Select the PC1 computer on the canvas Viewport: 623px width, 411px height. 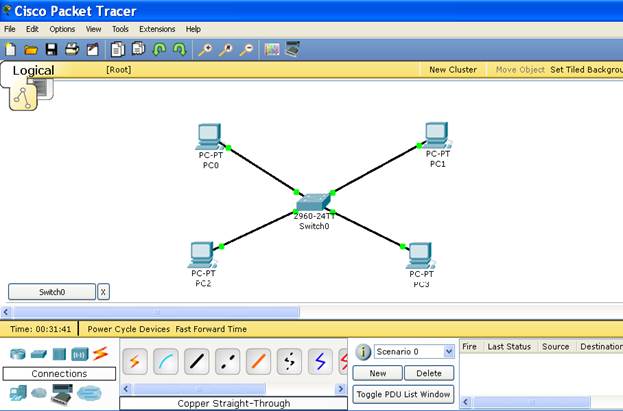(x=437, y=136)
